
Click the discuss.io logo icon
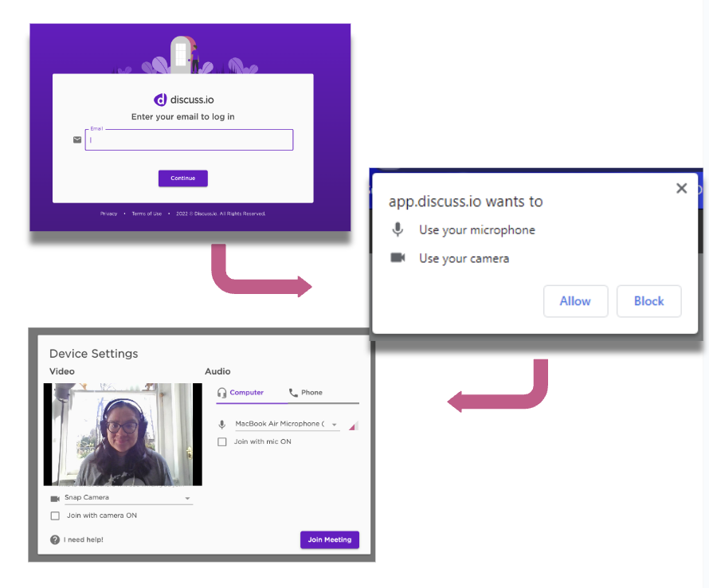coord(160,100)
